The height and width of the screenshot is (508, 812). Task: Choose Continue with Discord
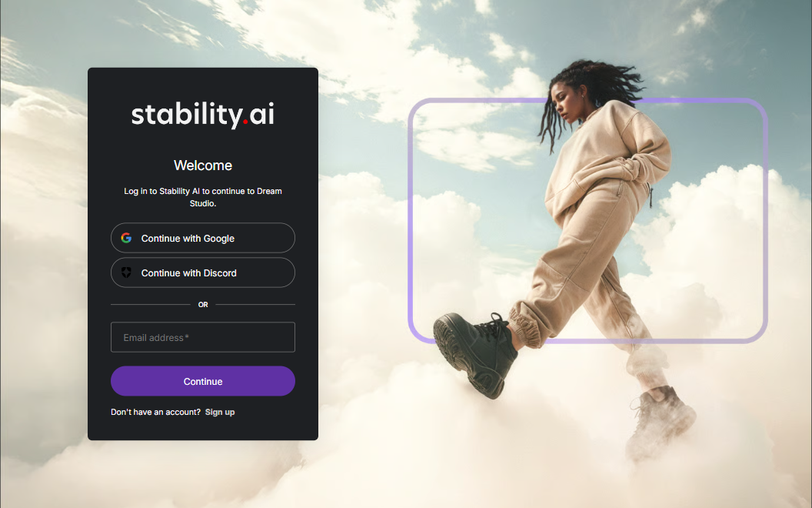tap(203, 272)
